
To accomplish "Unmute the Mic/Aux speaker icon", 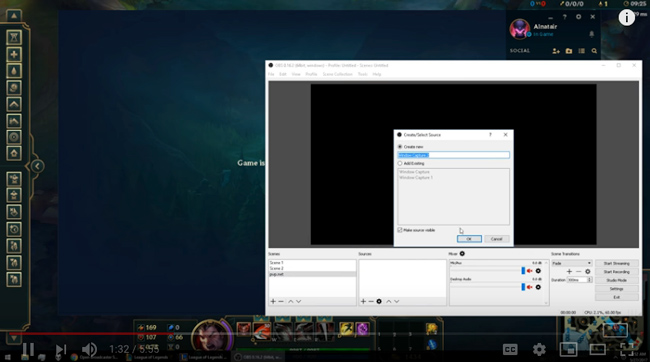I will pyautogui.click(x=530, y=271).
